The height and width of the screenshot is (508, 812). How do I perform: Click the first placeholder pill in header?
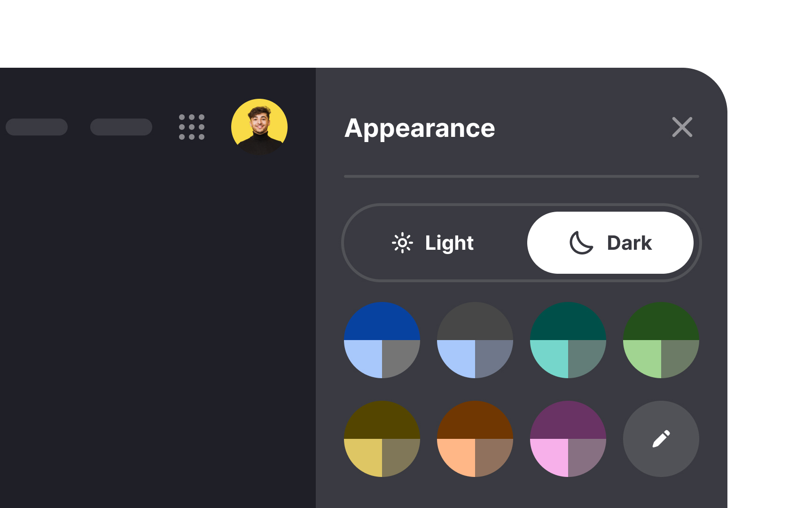pos(37,127)
